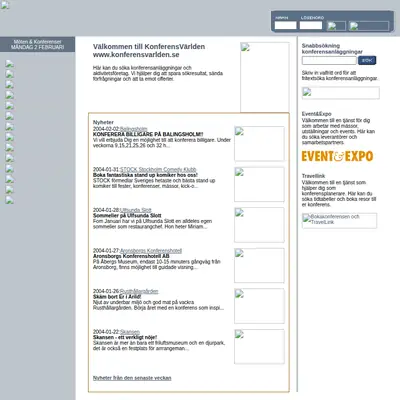This screenshot has height=400, width=400.
Task: Click headline Aronsborgs Konferenshotell AB
Action: (x=131, y=256)
